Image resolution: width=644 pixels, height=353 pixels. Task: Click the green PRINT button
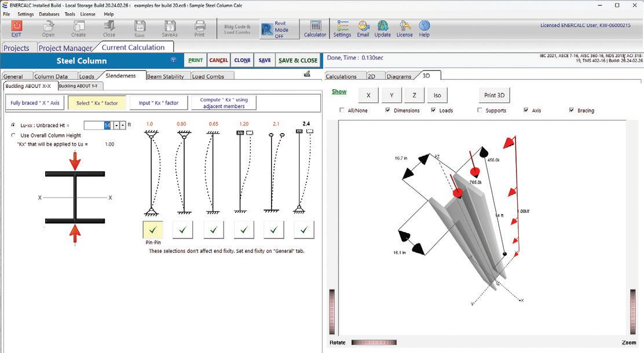point(196,60)
